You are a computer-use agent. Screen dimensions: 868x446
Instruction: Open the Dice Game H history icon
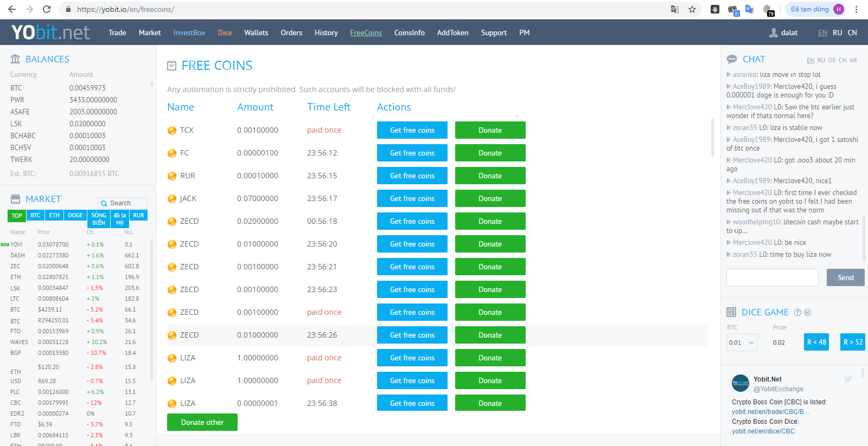(807, 312)
